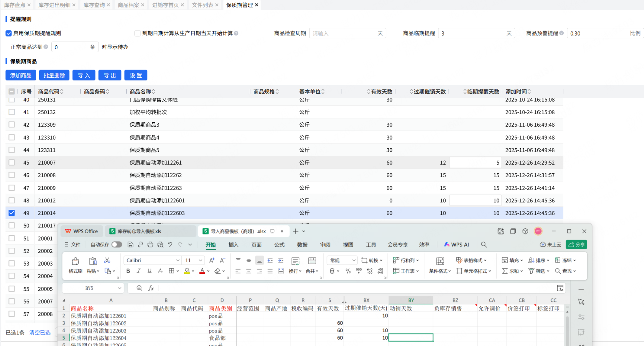Viewport: 644px width, 346px height.
Task: Open the 库存查询 tab
Action: [94, 5]
